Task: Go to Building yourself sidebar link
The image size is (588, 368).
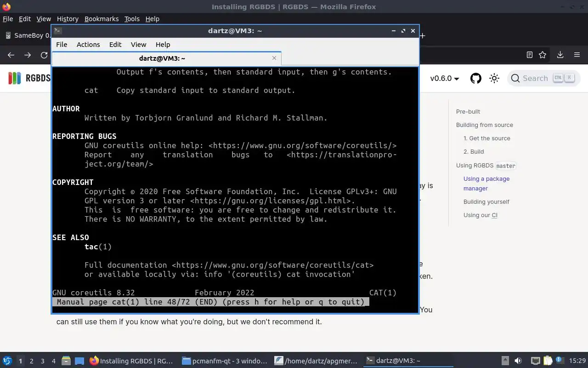Action: coord(486,201)
